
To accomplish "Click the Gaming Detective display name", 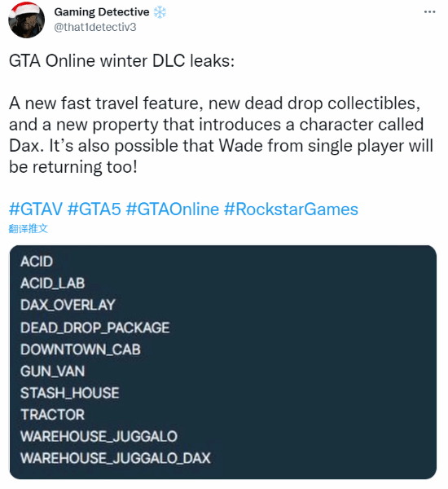I will pos(102,12).
